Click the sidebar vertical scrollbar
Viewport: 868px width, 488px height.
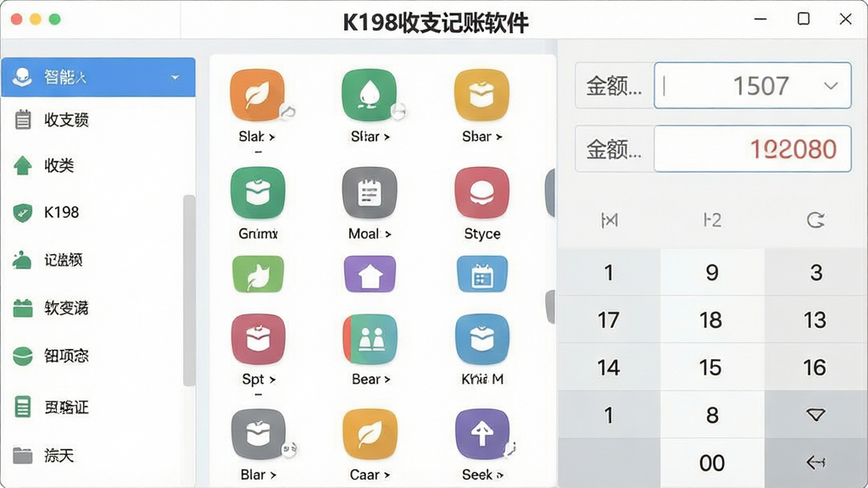(189, 290)
